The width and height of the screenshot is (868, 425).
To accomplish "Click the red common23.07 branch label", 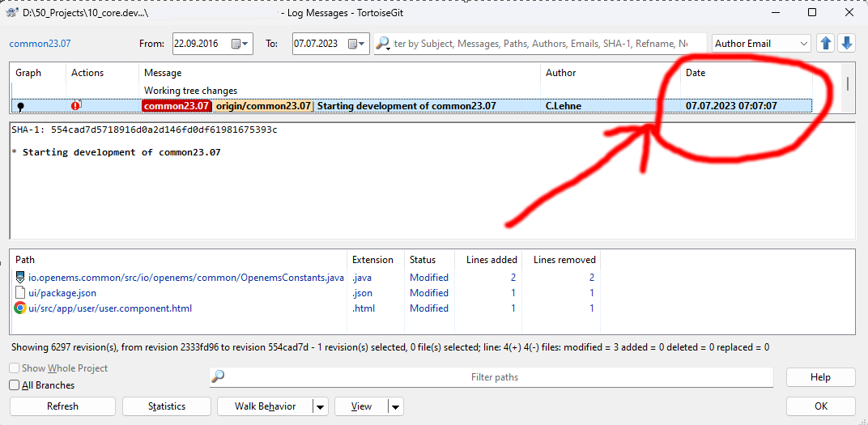I will coord(177,106).
